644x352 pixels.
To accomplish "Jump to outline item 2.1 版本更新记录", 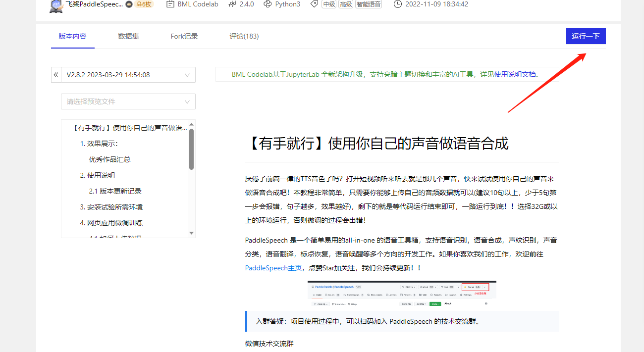I will tap(115, 191).
